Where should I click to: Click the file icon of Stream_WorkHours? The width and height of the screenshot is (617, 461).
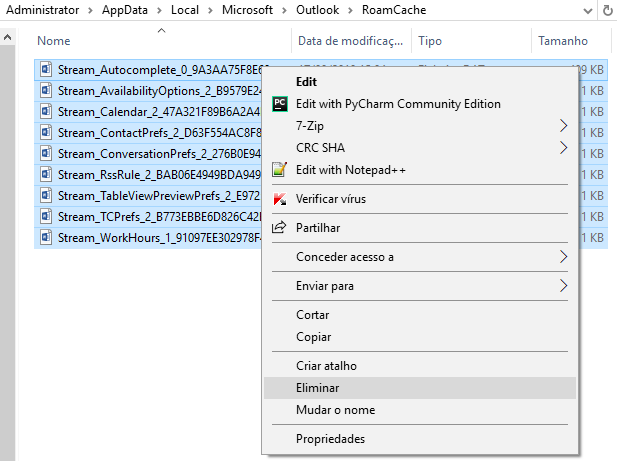(x=46, y=238)
